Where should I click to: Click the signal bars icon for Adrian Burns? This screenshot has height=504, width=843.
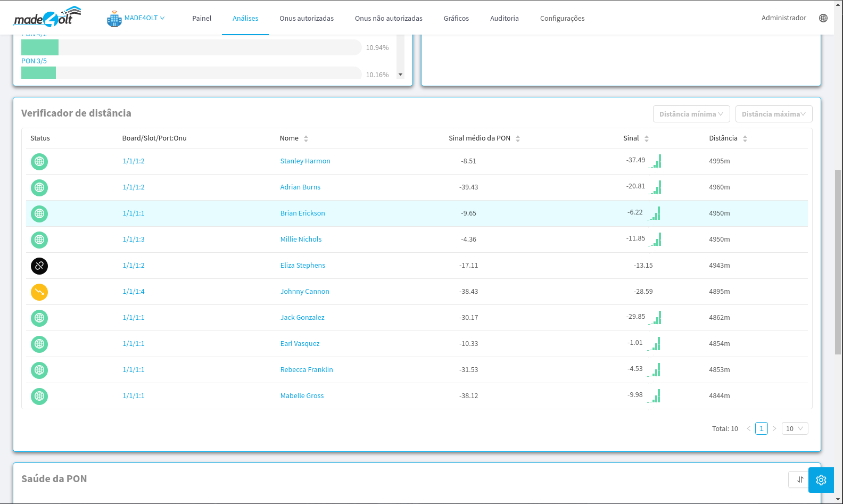pyautogui.click(x=656, y=188)
